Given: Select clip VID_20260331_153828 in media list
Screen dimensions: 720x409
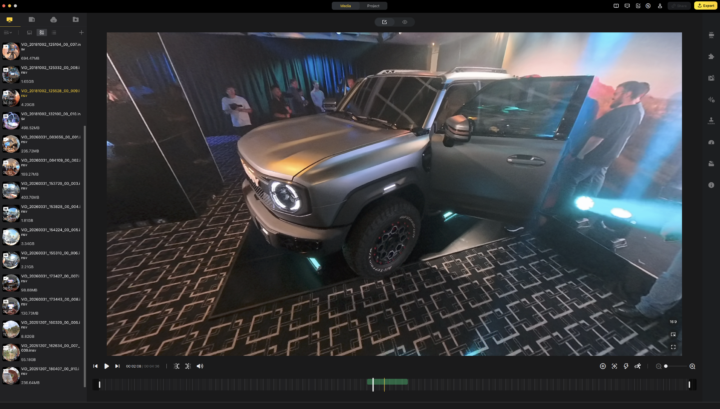Looking at the screenshot, I should (42, 213).
